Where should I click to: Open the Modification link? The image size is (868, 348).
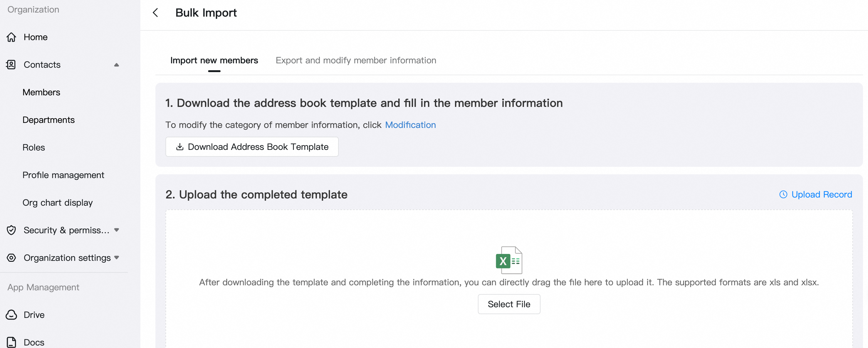tap(410, 125)
